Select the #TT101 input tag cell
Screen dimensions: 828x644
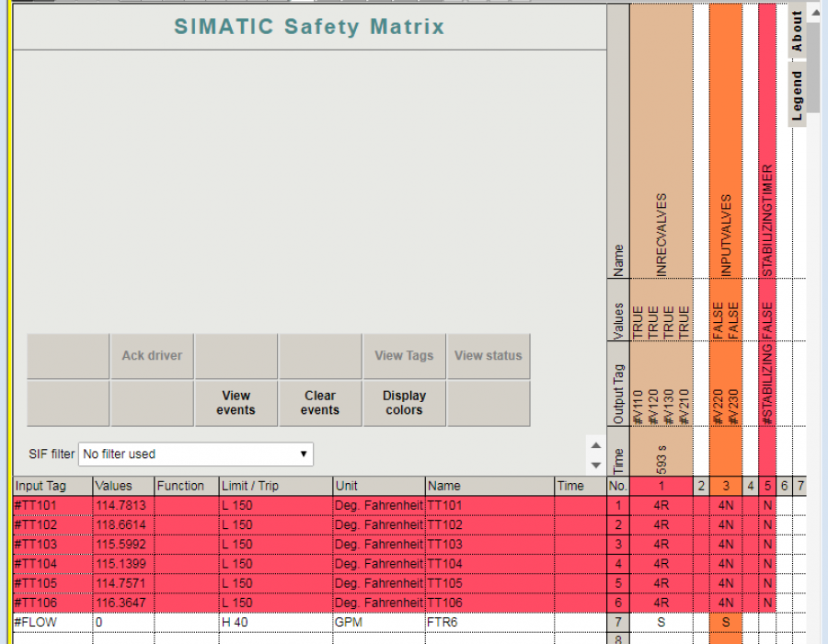pos(52,506)
